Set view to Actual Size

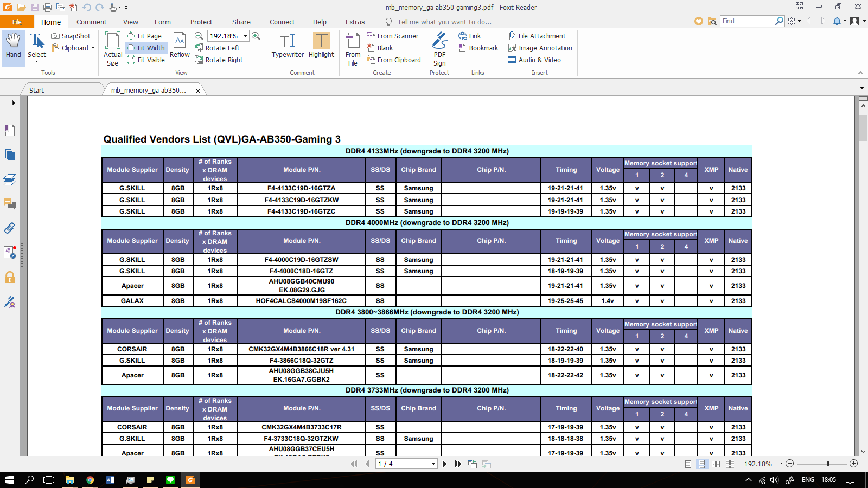coord(112,49)
